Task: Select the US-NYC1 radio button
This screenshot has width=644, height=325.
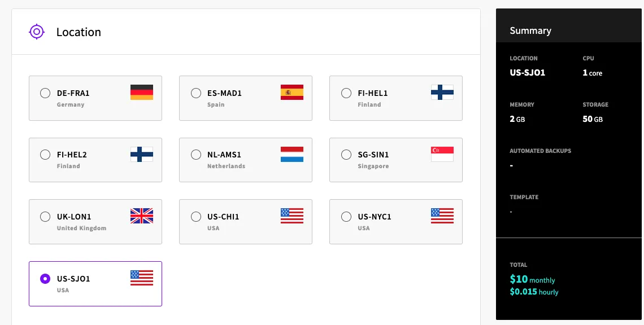Action: pyautogui.click(x=346, y=217)
